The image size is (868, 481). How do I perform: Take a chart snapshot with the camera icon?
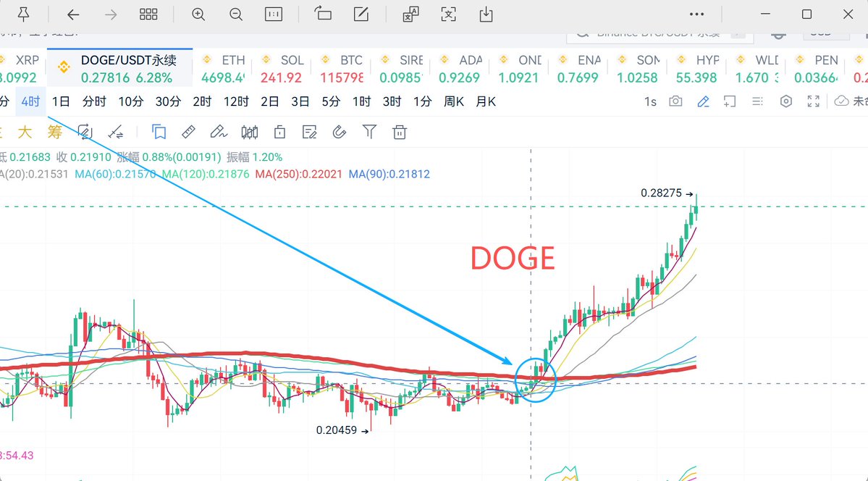coord(675,101)
